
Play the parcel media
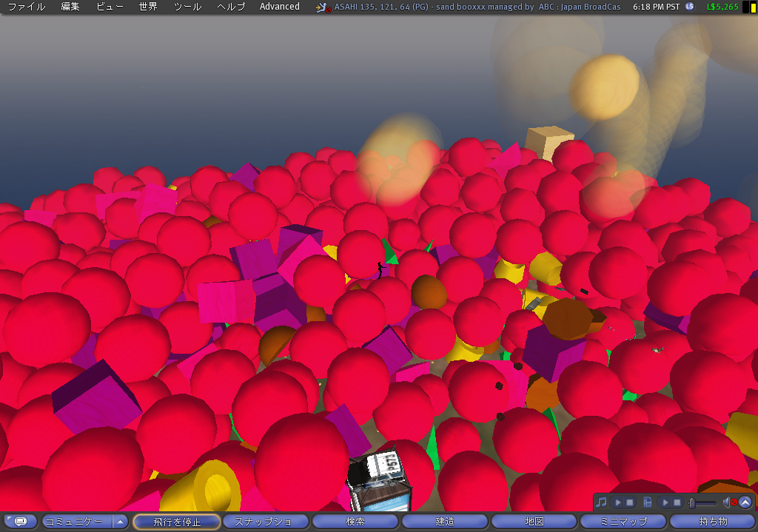tap(665, 502)
